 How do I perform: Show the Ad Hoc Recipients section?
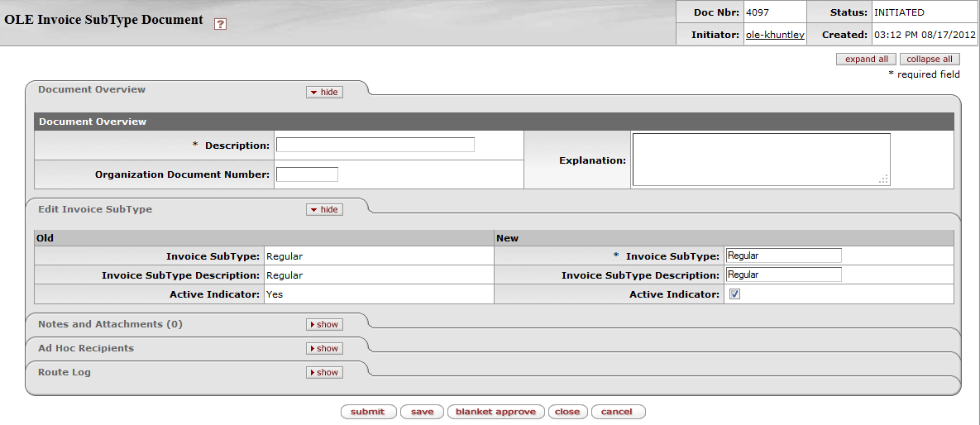pos(324,348)
